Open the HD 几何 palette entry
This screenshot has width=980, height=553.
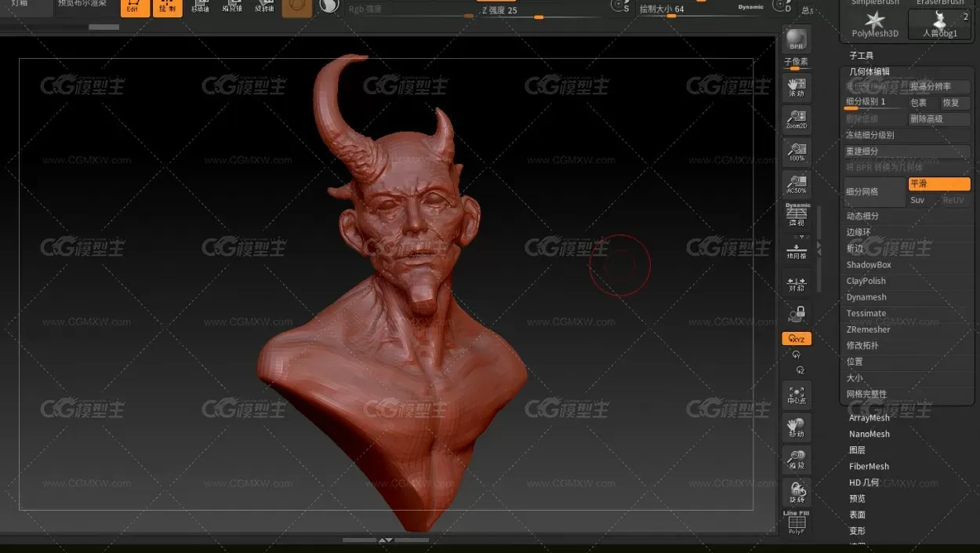click(863, 482)
